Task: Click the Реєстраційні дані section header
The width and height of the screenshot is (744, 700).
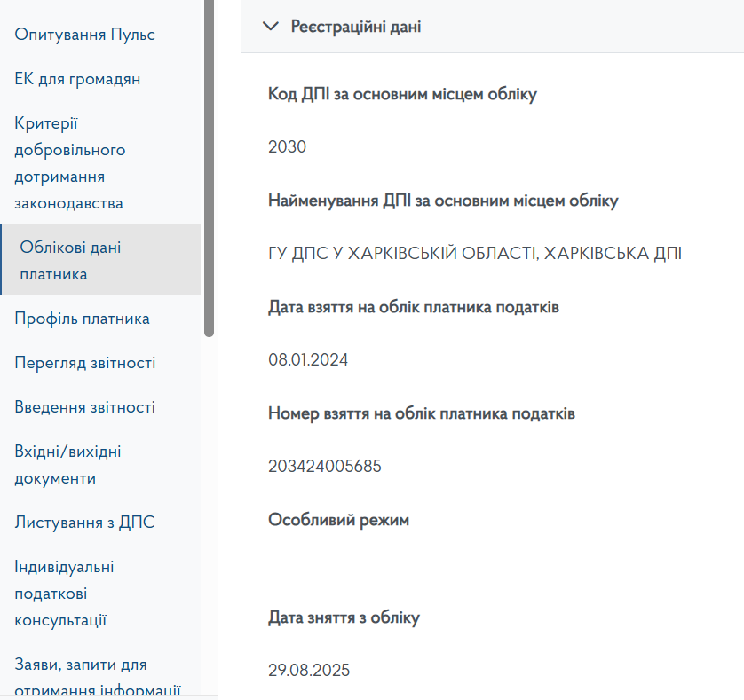Action: coord(356,27)
